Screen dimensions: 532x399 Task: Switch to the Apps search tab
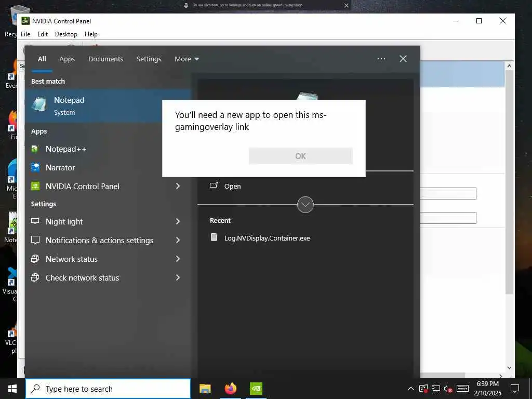click(x=67, y=59)
